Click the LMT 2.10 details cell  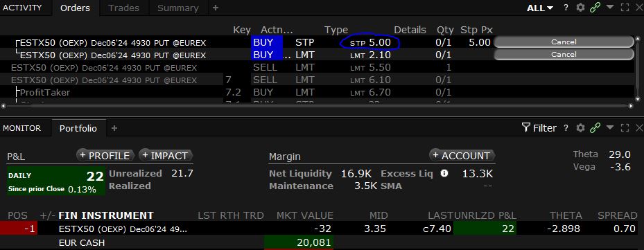[370, 55]
